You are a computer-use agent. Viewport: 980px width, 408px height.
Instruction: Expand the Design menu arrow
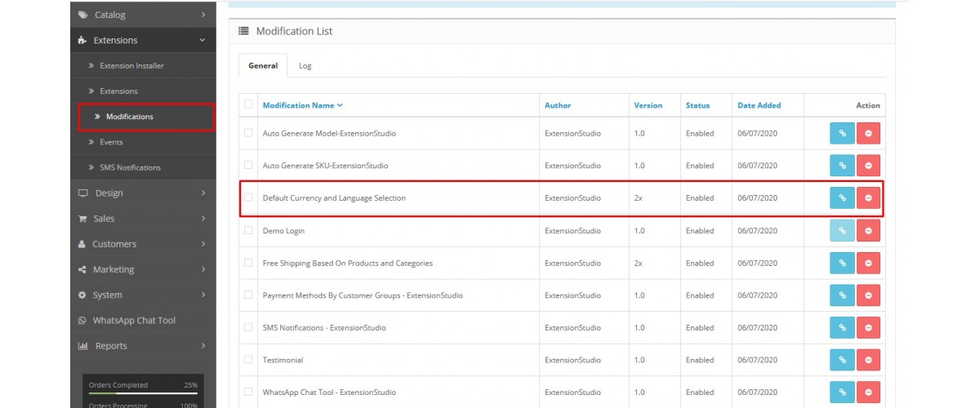[x=203, y=193]
